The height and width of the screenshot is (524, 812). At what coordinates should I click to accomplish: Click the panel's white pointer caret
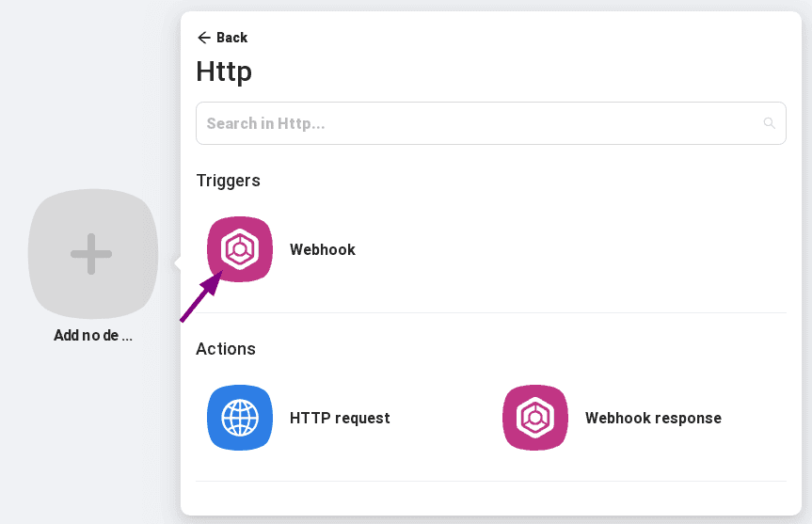(x=176, y=262)
